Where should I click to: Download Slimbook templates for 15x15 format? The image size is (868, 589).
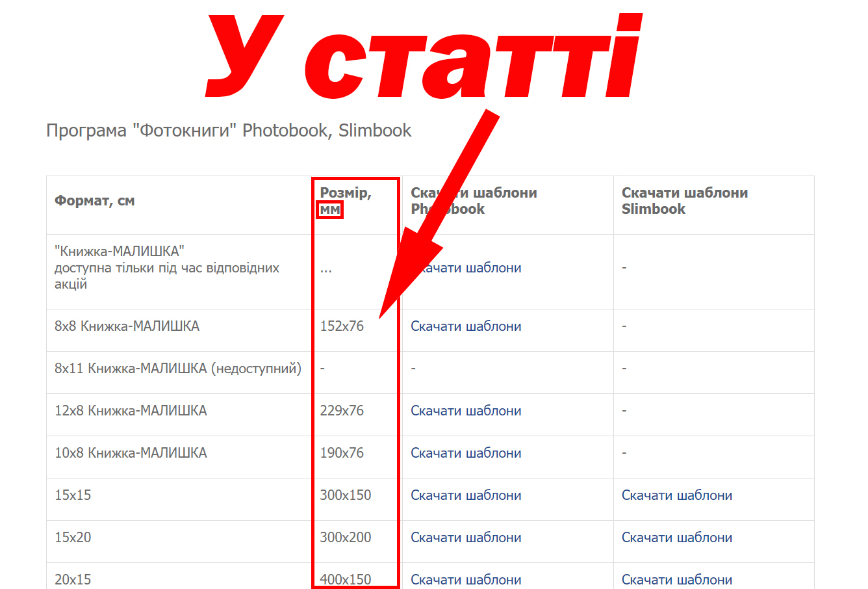676,495
